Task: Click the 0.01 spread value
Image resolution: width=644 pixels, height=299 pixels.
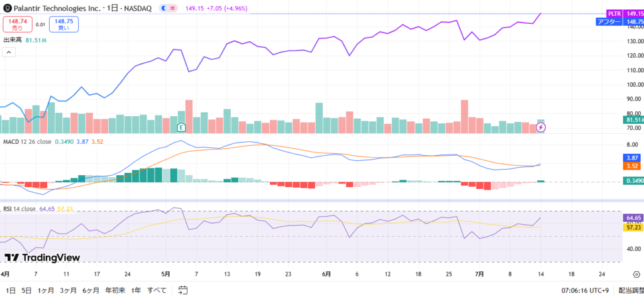Action: tap(40, 24)
